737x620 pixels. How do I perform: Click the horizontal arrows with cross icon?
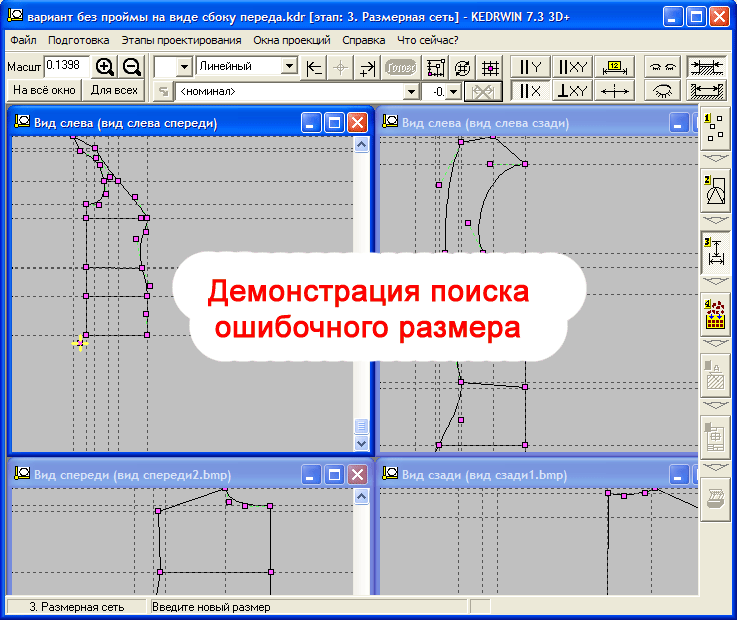(x=614, y=91)
